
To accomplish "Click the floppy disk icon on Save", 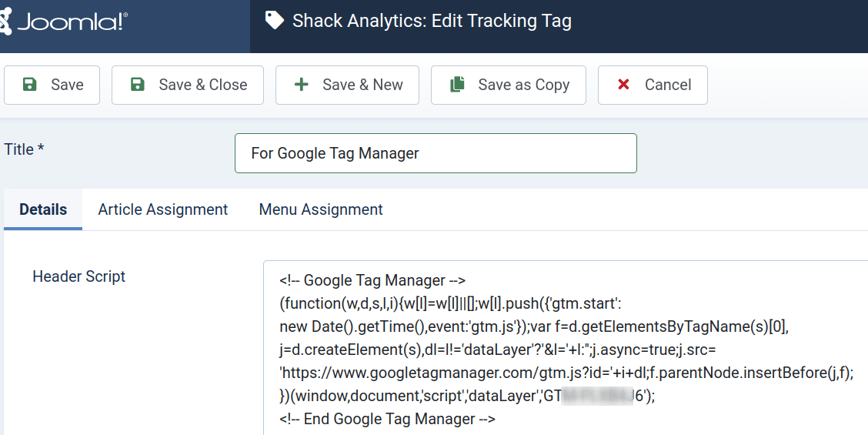I will (29, 85).
